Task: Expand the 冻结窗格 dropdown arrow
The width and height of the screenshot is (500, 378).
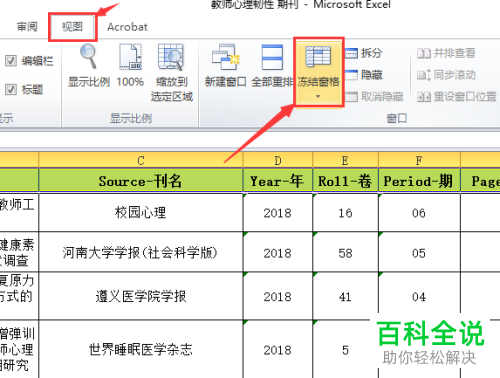Action: [x=318, y=96]
